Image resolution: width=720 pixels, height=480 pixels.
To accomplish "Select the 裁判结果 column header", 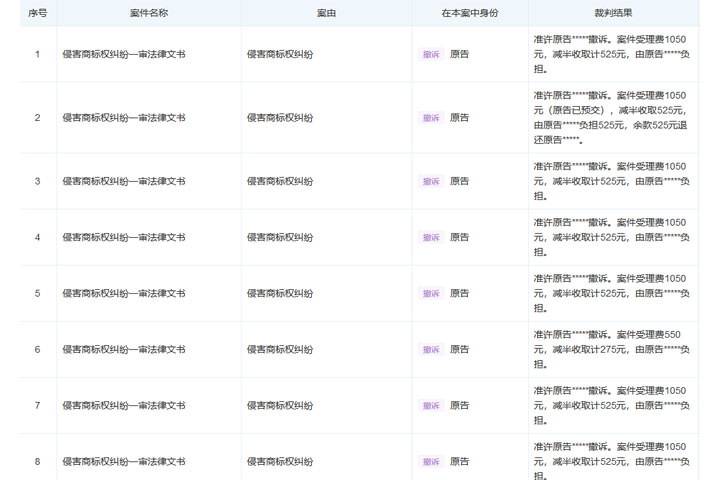I will click(612, 13).
